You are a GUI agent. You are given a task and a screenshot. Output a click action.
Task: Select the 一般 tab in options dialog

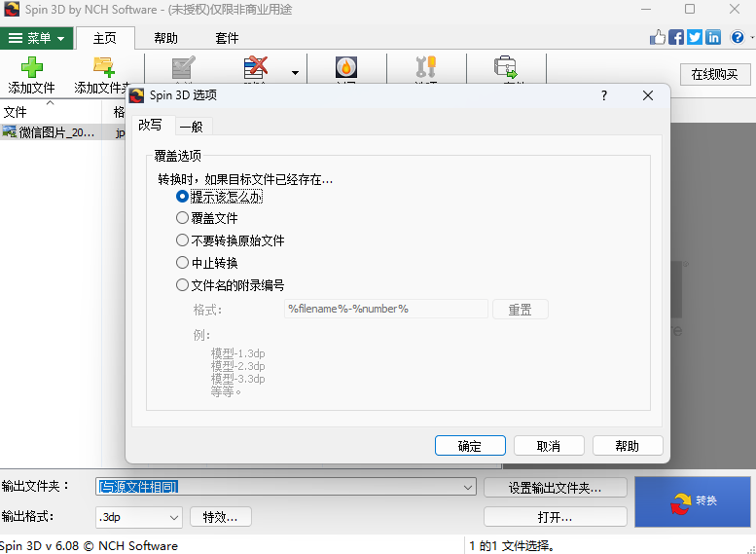pos(192,127)
